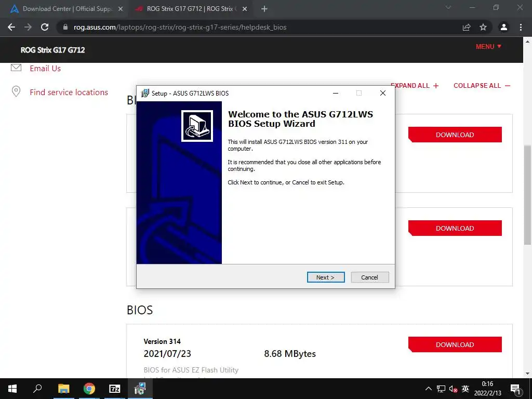Screen dimensions: 532x399
Task: Collapse all sections with COLLAPSE ALL
Action: coord(482,86)
